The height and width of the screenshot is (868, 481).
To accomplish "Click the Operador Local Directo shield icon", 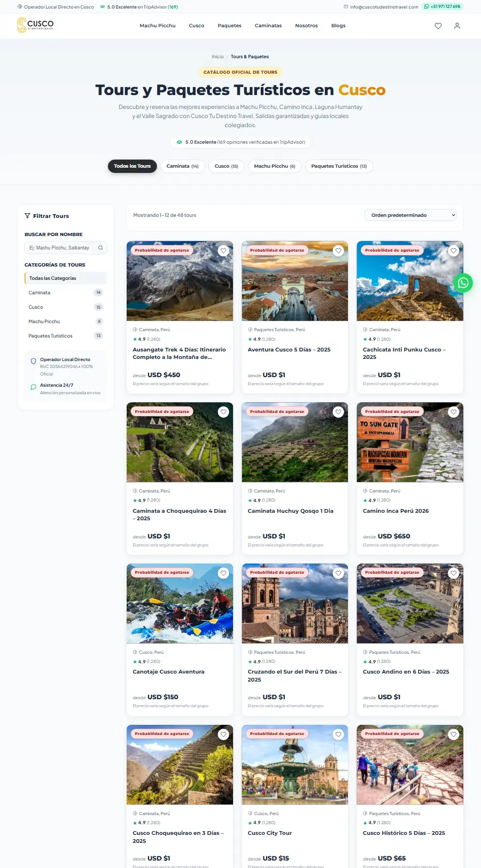I will [33, 361].
